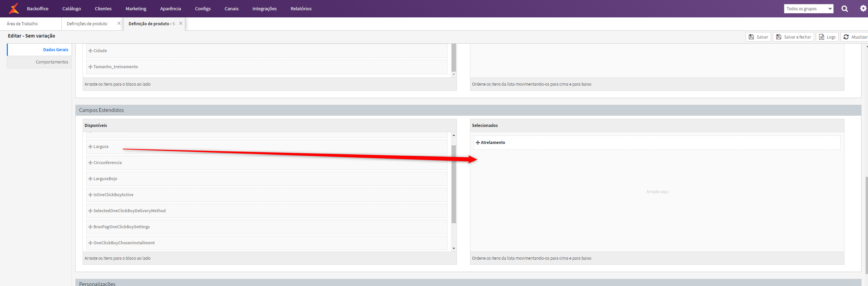Click the move handle icon beside Cidade
This screenshot has height=286, width=868.
click(90, 51)
